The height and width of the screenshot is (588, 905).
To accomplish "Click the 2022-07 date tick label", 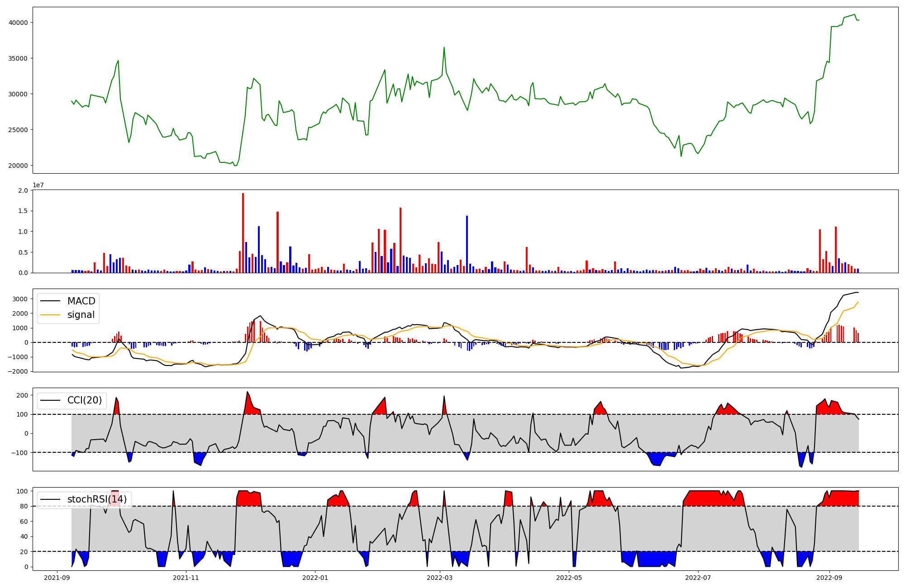I will (x=698, y=578).
